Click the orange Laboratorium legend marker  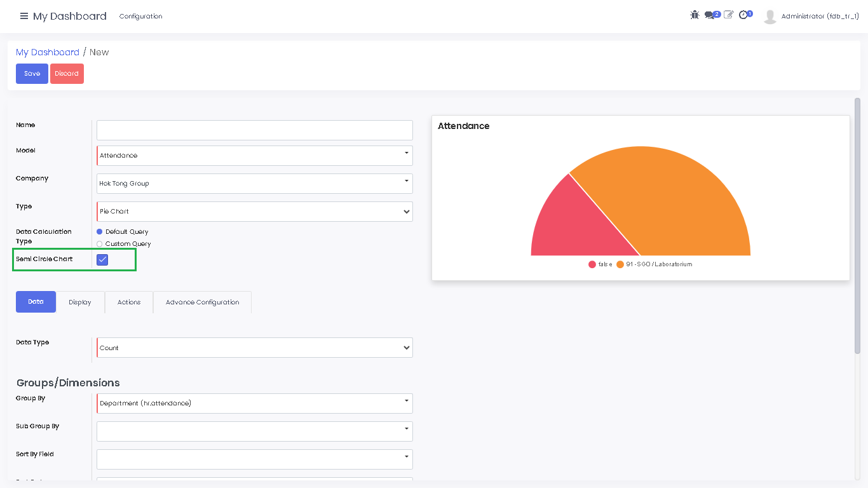pyautogui.click(x=620, y=264)
